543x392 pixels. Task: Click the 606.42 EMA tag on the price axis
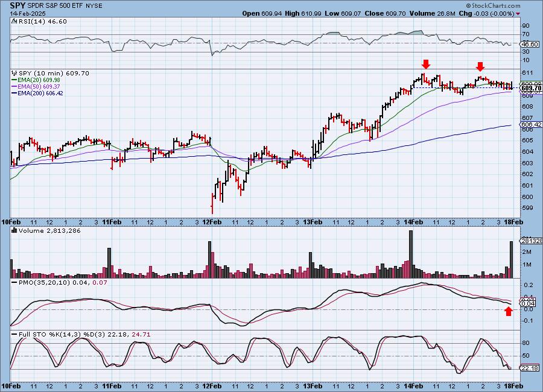coord(531,124)
